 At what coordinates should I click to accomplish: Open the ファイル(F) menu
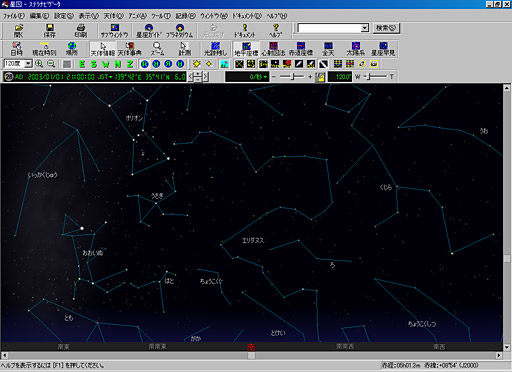point(14,16)
